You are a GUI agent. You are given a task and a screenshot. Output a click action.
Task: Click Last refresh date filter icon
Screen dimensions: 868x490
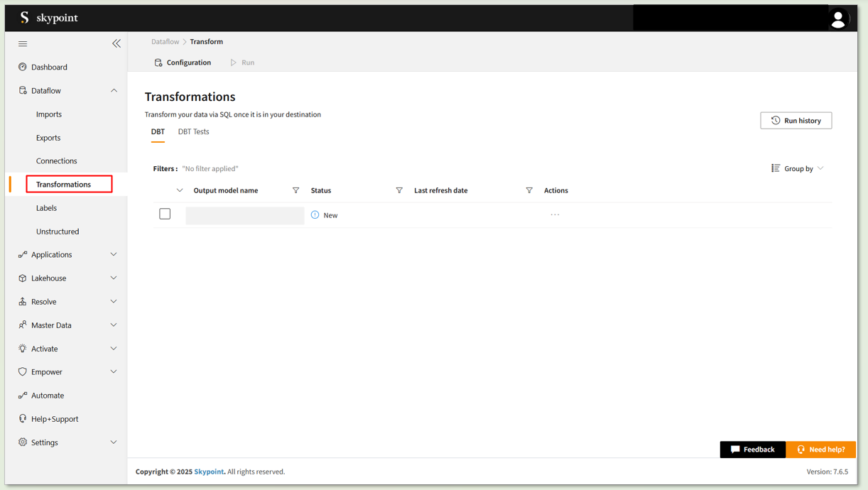point(529,190)
